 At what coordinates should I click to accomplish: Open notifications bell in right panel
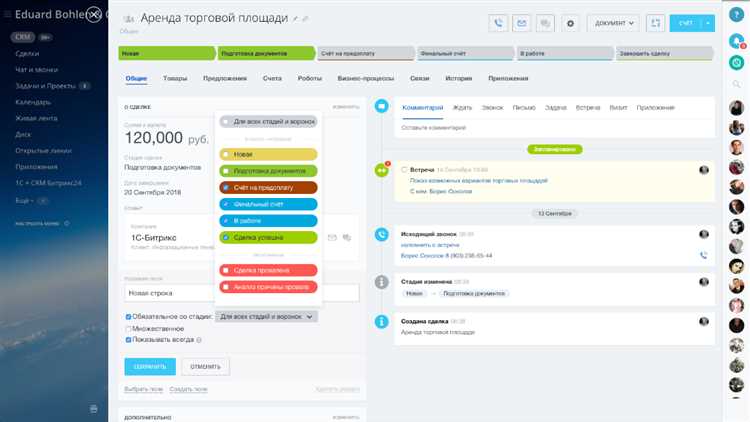[737, 42]
